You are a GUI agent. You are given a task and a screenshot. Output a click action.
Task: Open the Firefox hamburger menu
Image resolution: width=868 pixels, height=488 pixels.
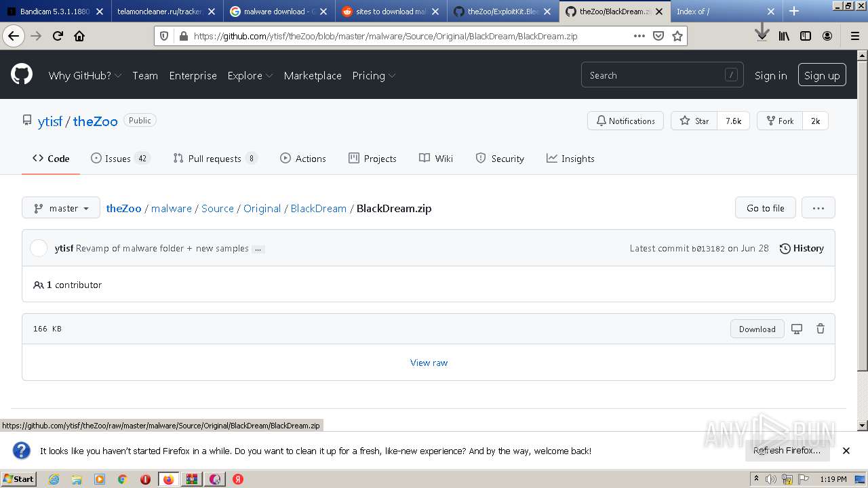point(854,36)
